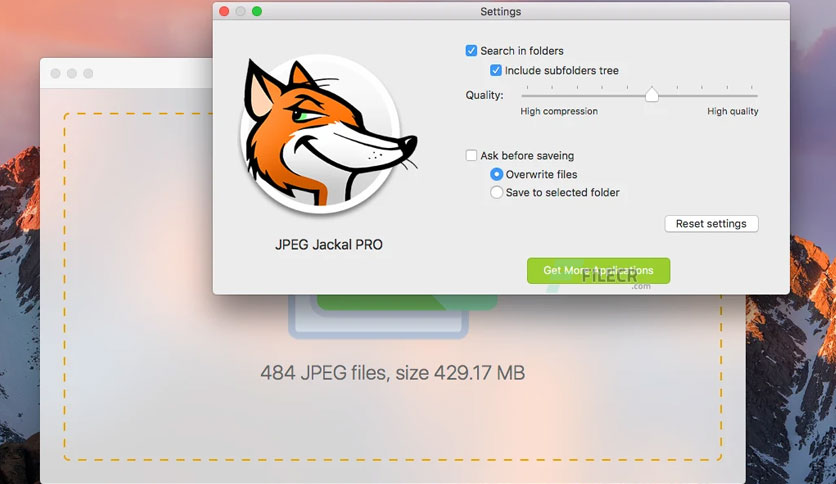The height and width of the screenshot is (484, 836).
Task: Click the High quality label
Action: [733, 111]
